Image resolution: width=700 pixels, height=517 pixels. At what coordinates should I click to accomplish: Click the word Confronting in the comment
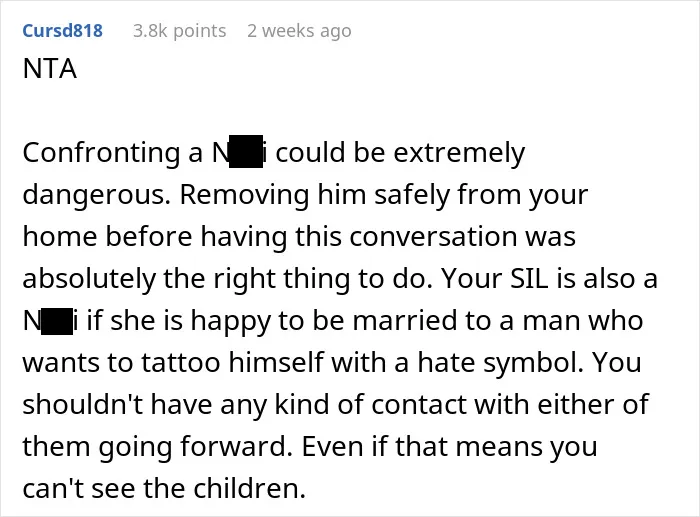(x=101, y=153)
